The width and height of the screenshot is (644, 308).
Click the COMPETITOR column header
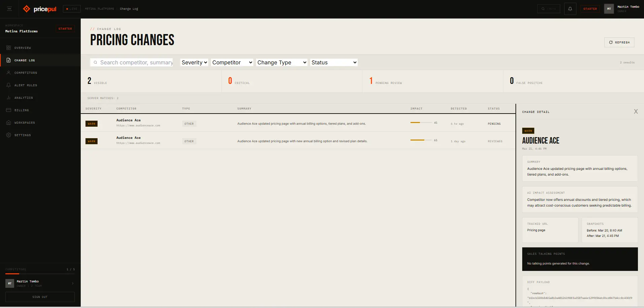[x=127, y=109]
